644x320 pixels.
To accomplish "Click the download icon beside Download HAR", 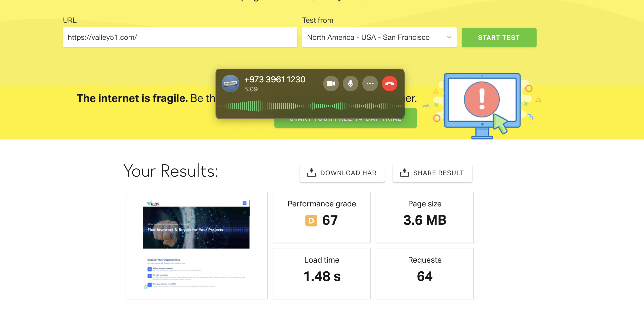I will click(311, 173).
